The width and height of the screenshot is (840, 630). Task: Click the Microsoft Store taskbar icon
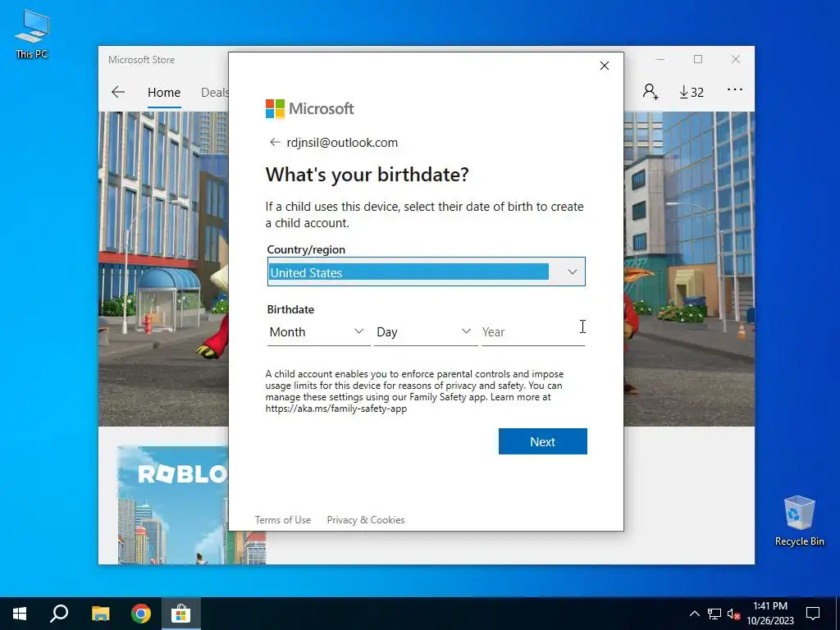(181, 614)
